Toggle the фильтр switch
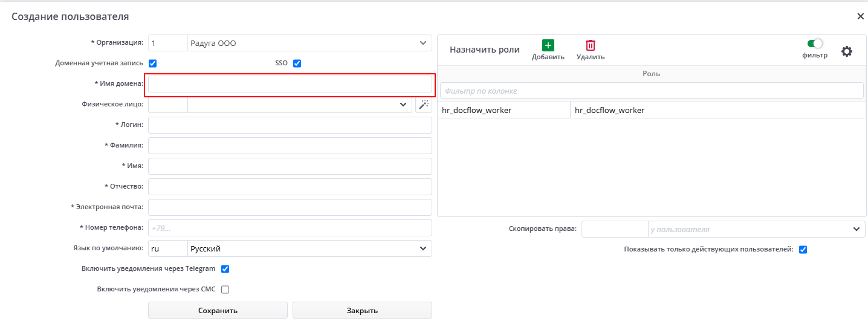Viewport: 868px width, 321px height. point(815,44)
